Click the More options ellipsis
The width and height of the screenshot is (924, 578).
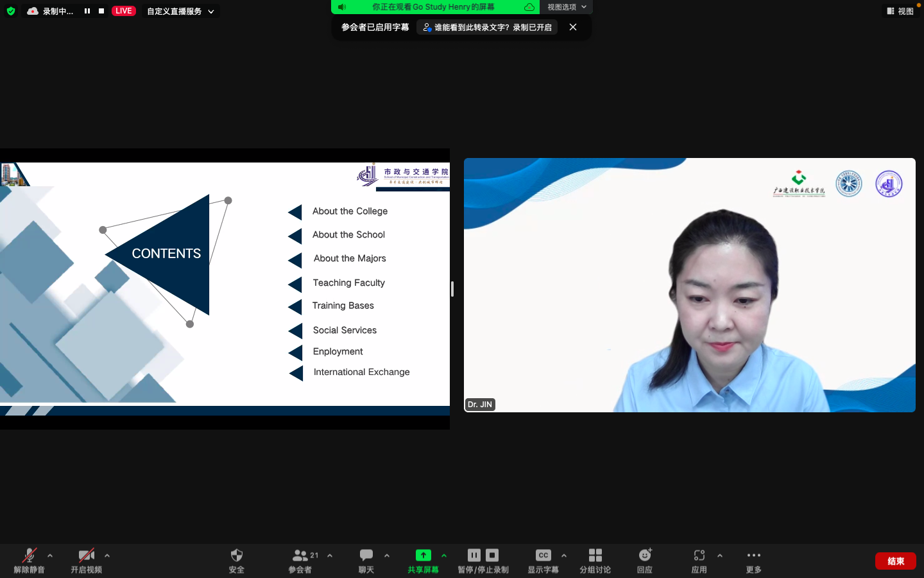click(x=753, y=556)
